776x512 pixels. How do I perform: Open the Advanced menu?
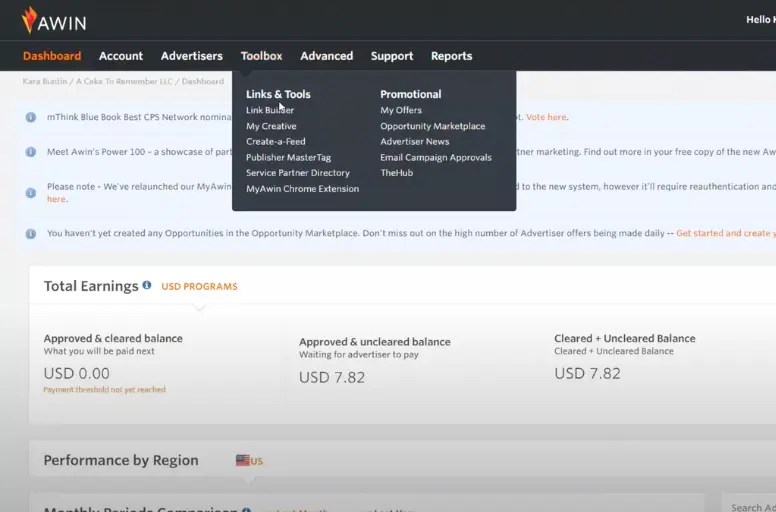click(x=327, y=56)
